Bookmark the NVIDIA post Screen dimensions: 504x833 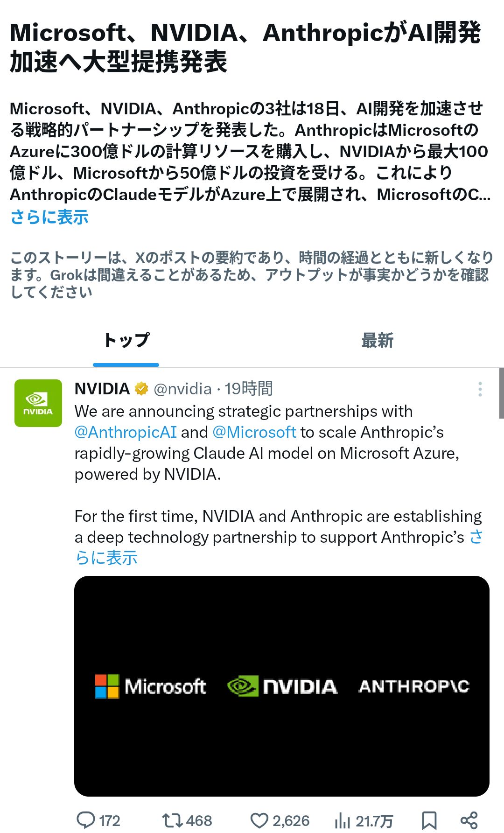[x=429, y=820]
